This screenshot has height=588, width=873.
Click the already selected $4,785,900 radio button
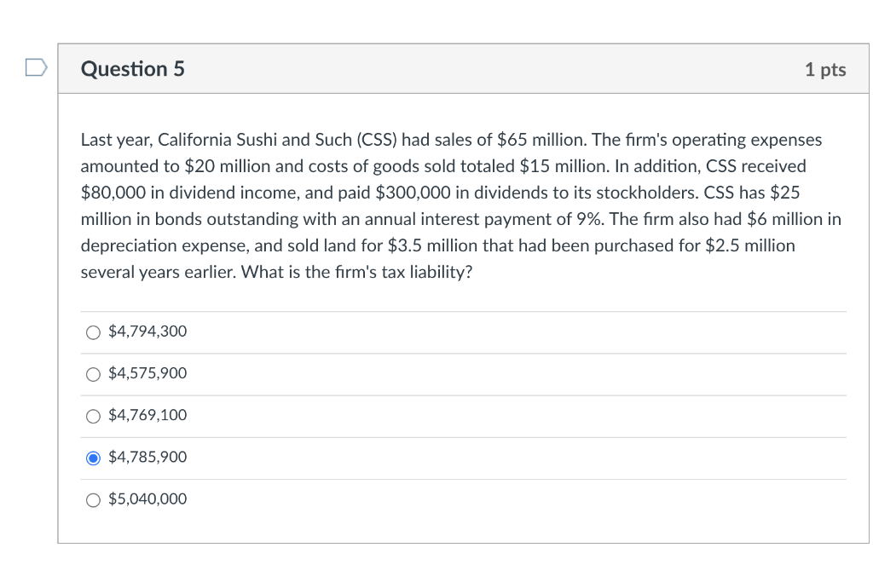pos(93,458)
